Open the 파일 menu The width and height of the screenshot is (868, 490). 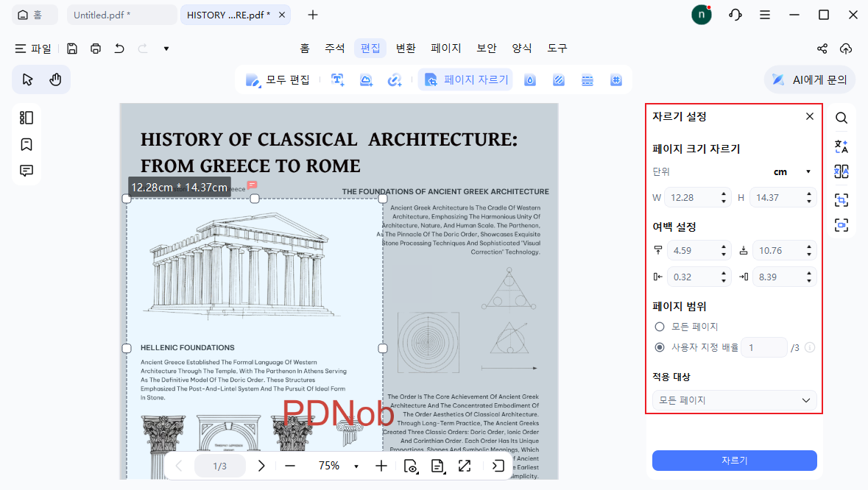pos(33,49)
